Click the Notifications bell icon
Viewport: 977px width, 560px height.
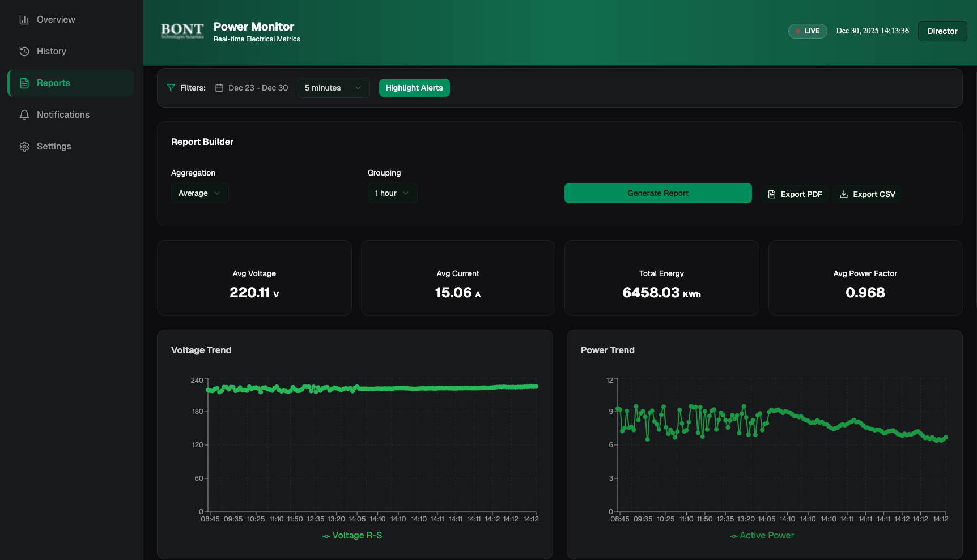point(24,115)
